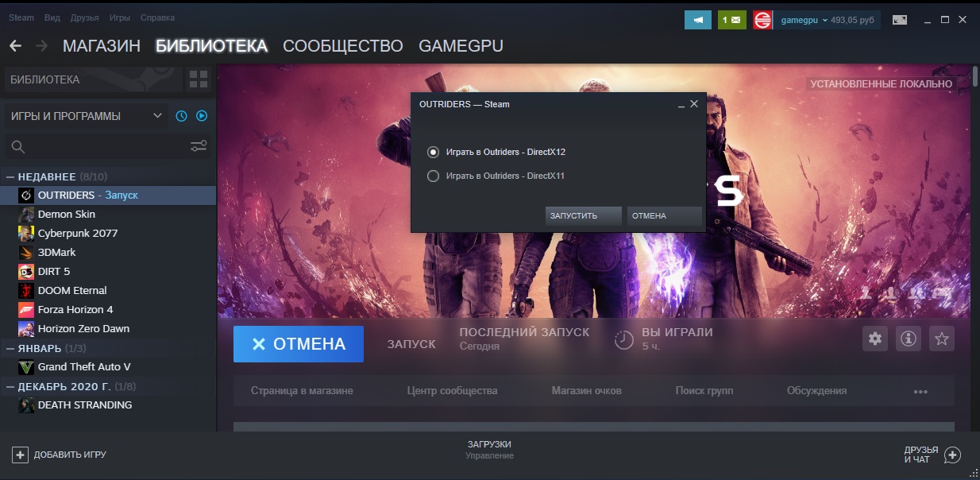Click Добавить игру label
This screenshot has width=980, height=480.
coord(70,455)
